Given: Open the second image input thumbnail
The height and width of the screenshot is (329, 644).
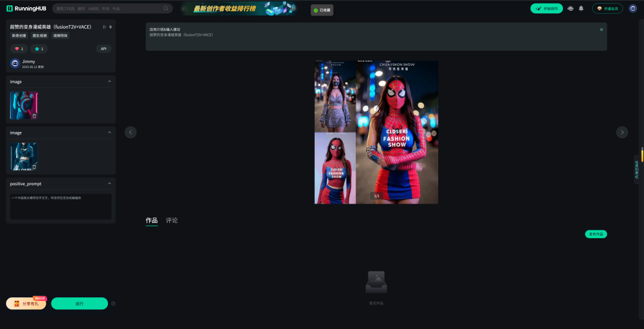Looking at the screenshot, I should [x=24, y=156].
